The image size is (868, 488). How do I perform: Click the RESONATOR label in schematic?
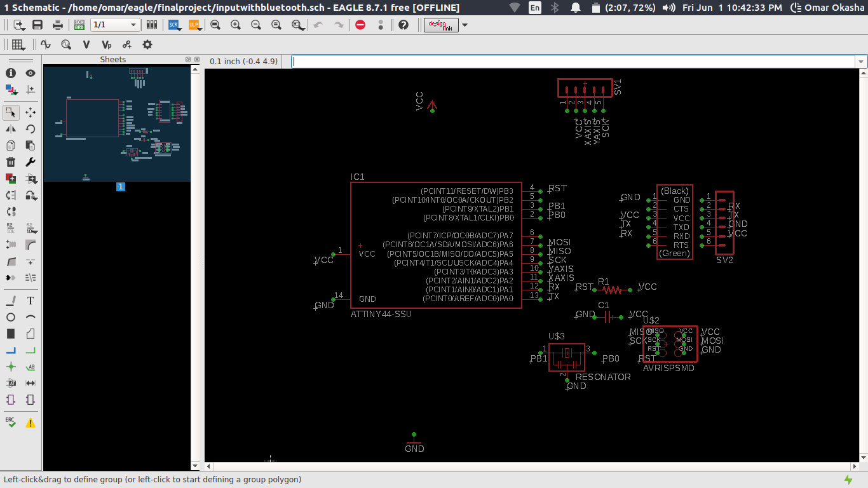click(603, 377)
